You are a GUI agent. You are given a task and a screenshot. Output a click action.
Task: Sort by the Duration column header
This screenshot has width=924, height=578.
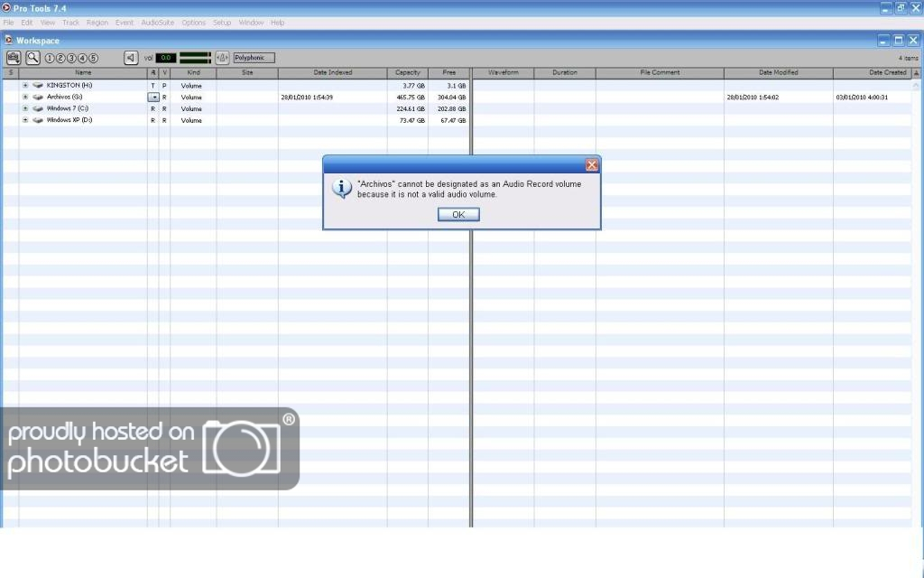(x=565, y=72)
